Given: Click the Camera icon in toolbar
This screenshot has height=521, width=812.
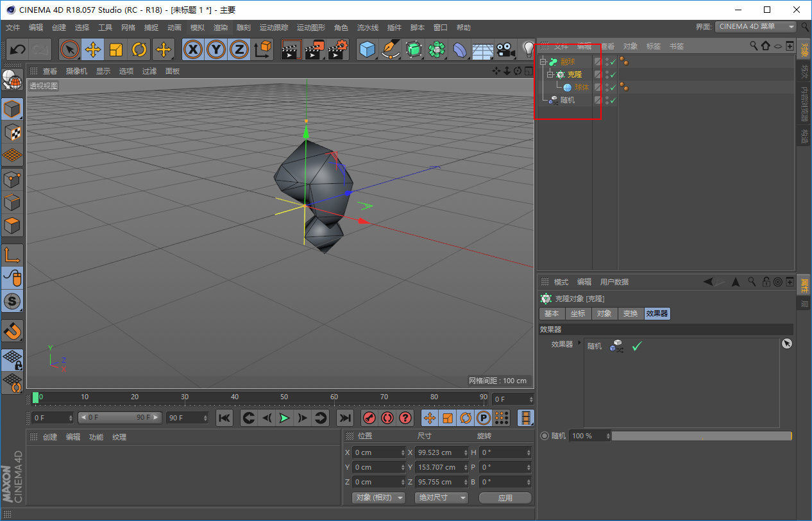Looking at the screenshot, I should click(x=506, y=49).
